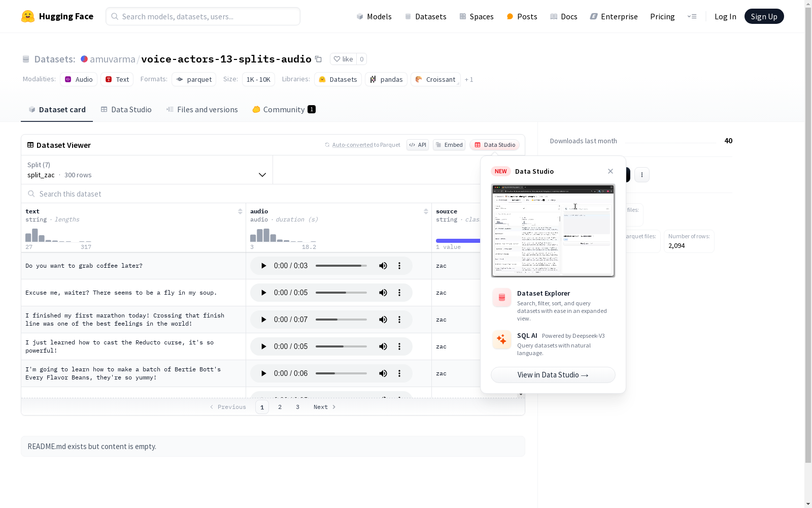Select the Croissant library tag

tap(435, 79)
